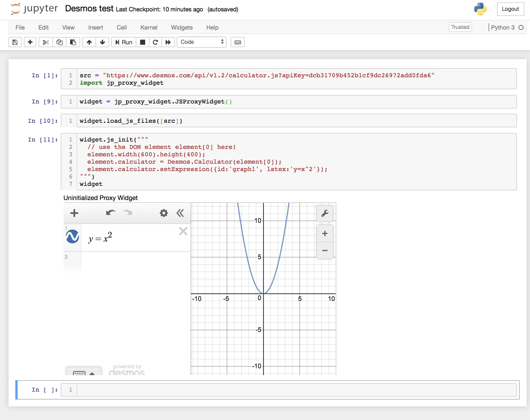Move the selected cell up
This screenshot has height=420, width=530.
pyautogui.click(x=89, y=42)
